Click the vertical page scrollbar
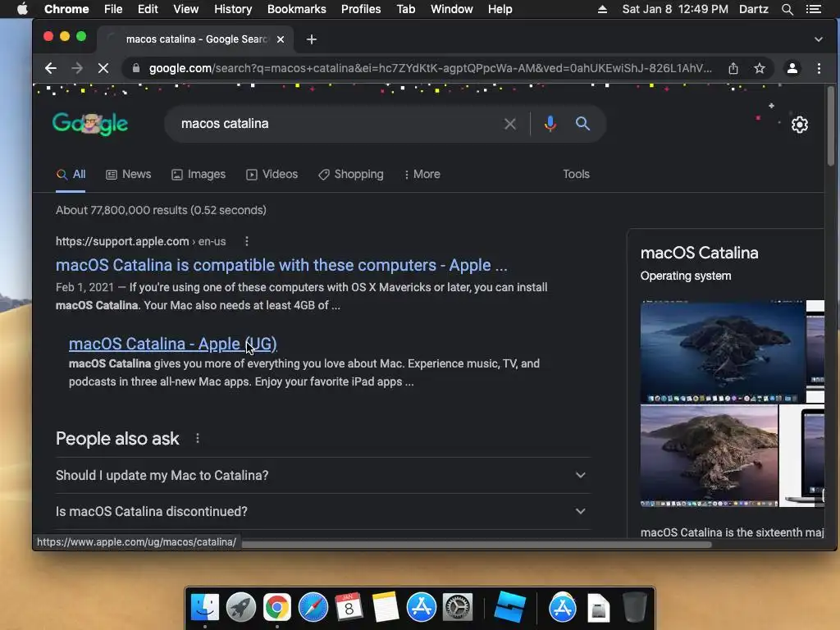The image size is (840, 630). [830, 126]
